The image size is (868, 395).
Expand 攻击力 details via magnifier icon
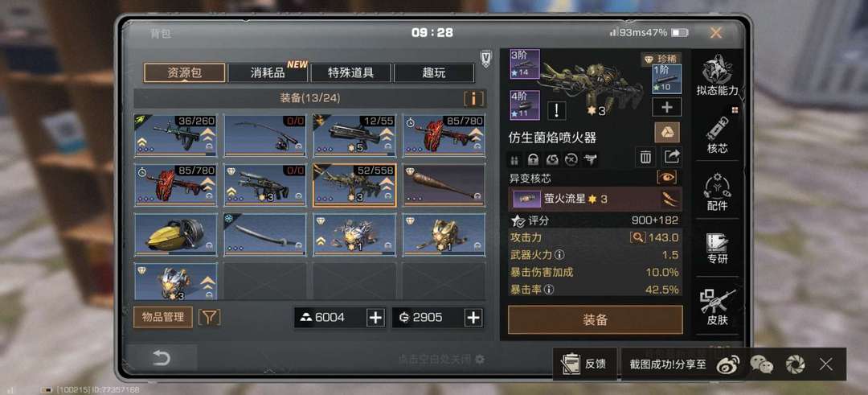pyautogui.click(x=637, y=237)
